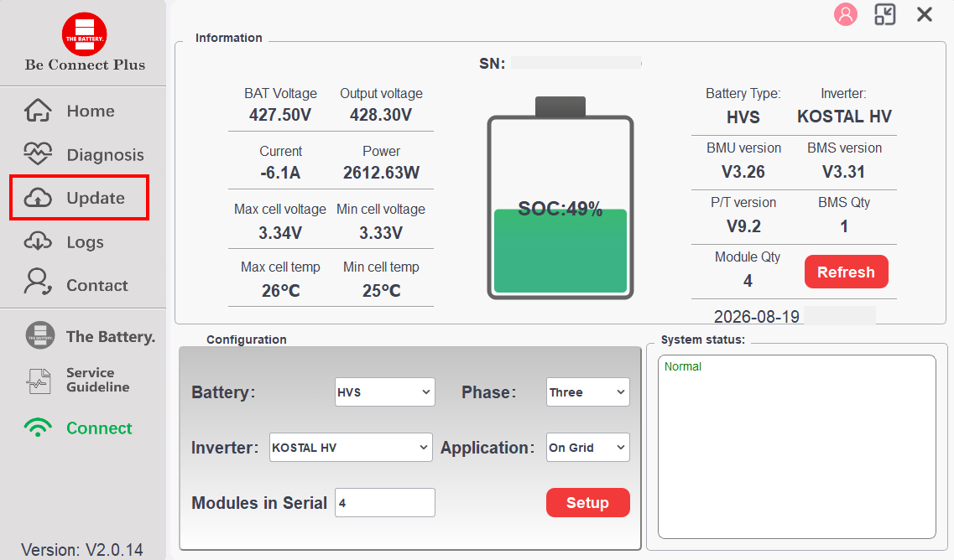Click the Service Guideline document icon
The height and width of the screenshot is (560, 954).
[39, 381]
